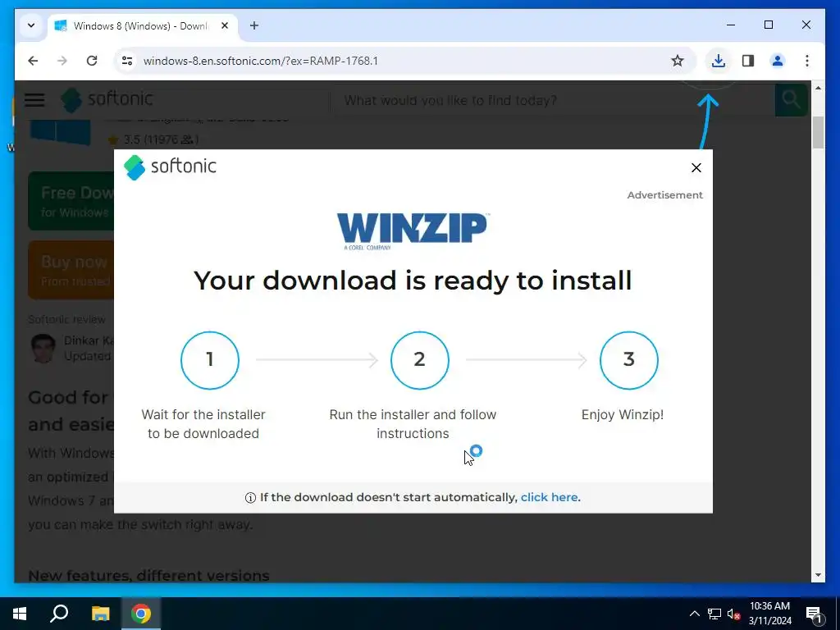840x630 pixels.
Task: Click the muted volume tray icon
Action: (733, 614)
